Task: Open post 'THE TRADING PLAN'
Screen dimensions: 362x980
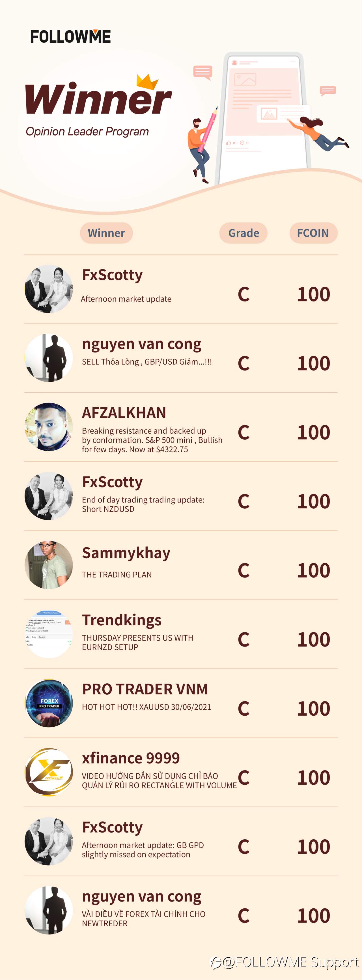Action: 117,574
